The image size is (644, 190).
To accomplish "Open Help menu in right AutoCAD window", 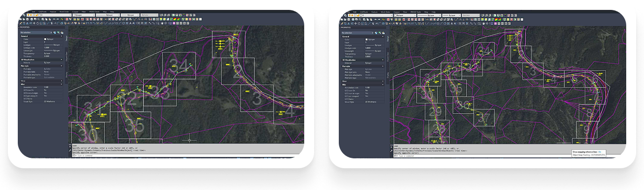I will pos(434,12).
